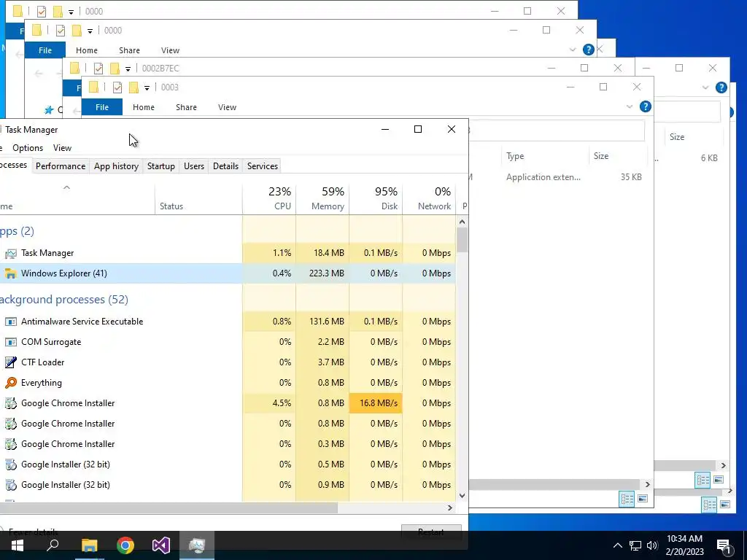747x560 pixels.
Task: Switch to the Users tab
Action: click(x=194, y=166)
